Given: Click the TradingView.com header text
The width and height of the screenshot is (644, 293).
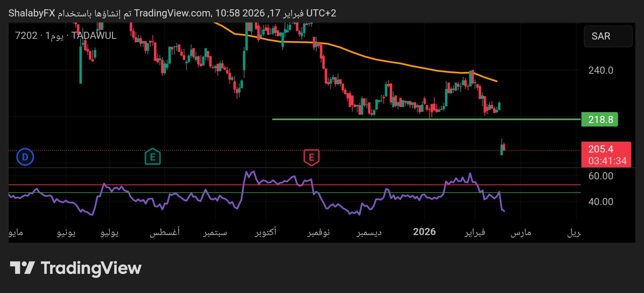Looking at the screenshot, I should tap(173, 13).
